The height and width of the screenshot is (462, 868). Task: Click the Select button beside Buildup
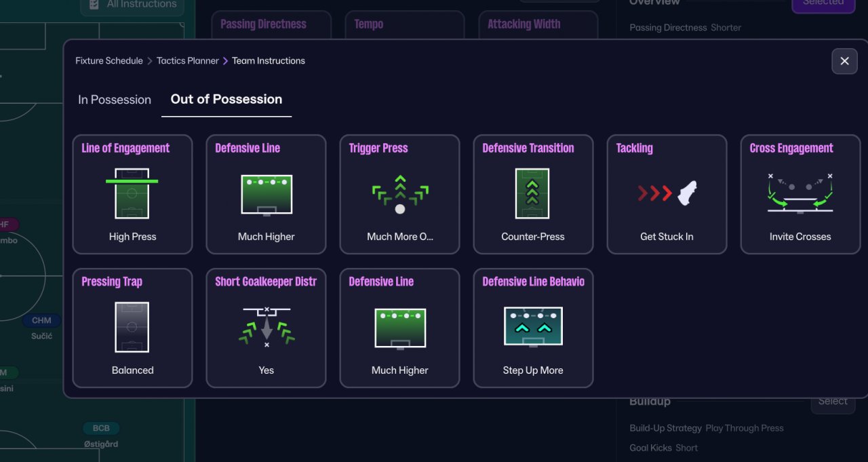832,402
